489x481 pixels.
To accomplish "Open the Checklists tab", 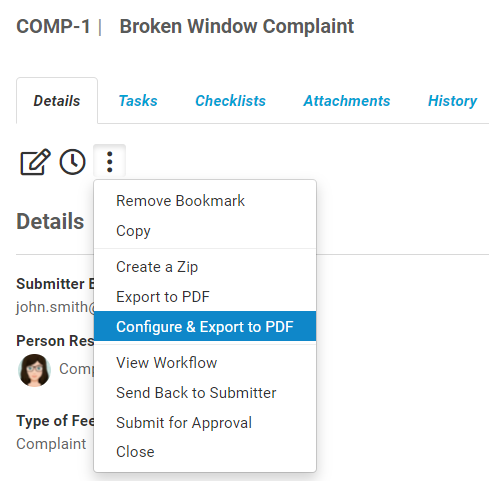I will click(230, 101).
